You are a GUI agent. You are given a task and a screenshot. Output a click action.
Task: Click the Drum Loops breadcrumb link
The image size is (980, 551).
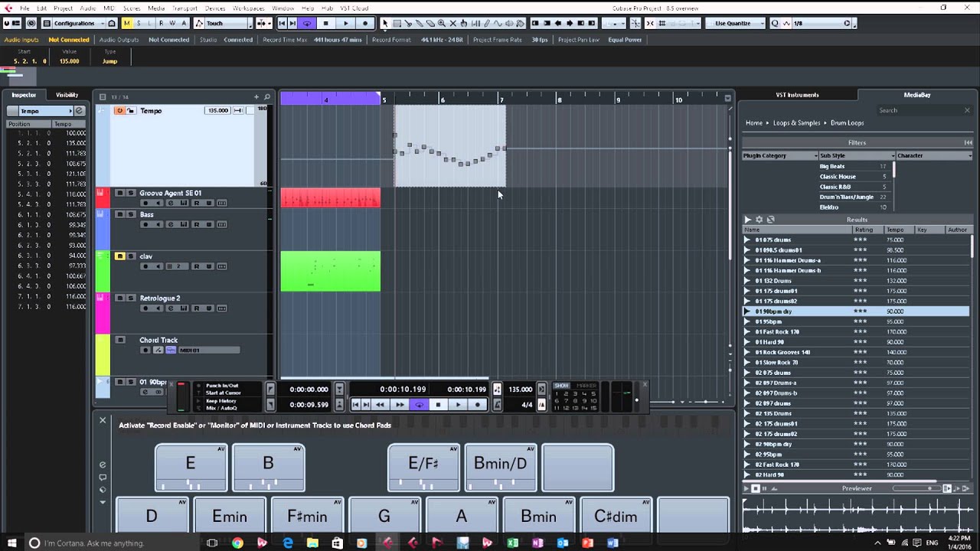click(847, 123)
